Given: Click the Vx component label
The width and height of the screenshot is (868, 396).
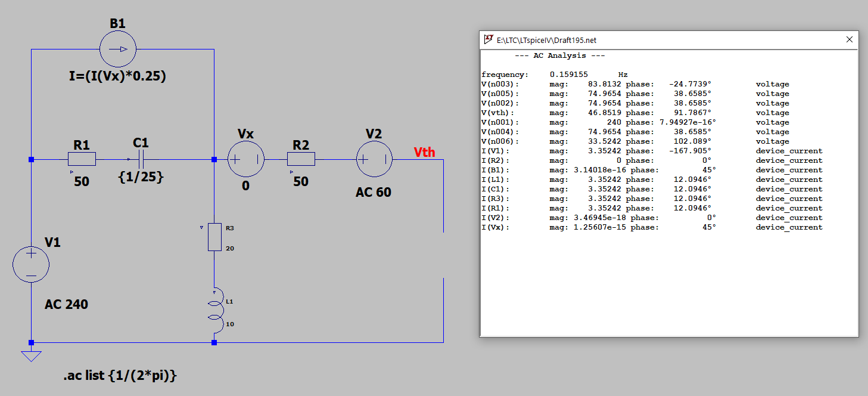Looking at the screenshot, I should [x=245, y=133].
